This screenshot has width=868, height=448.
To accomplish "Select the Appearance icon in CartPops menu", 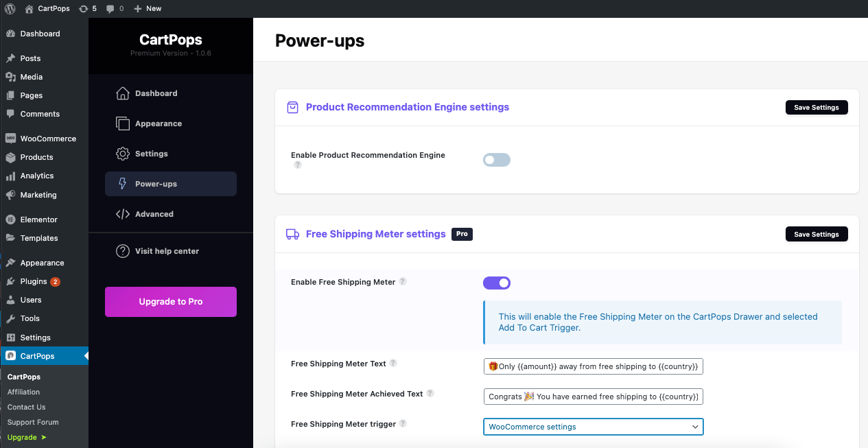I will click(x=124, y=123).
